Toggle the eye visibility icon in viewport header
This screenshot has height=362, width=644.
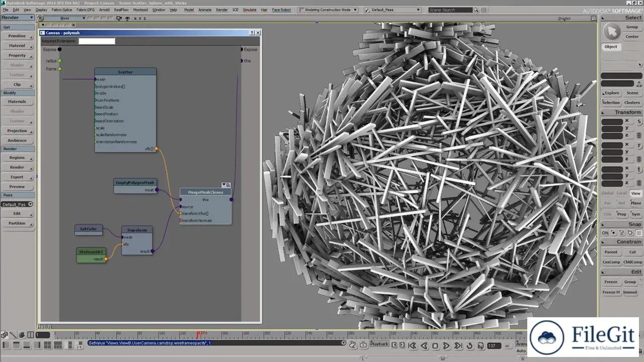127,18
